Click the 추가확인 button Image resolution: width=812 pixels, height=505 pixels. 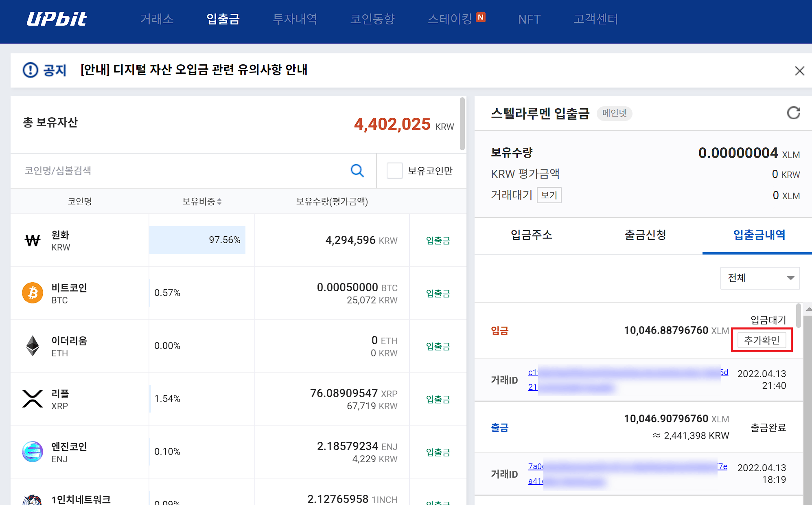pos(762,340)
